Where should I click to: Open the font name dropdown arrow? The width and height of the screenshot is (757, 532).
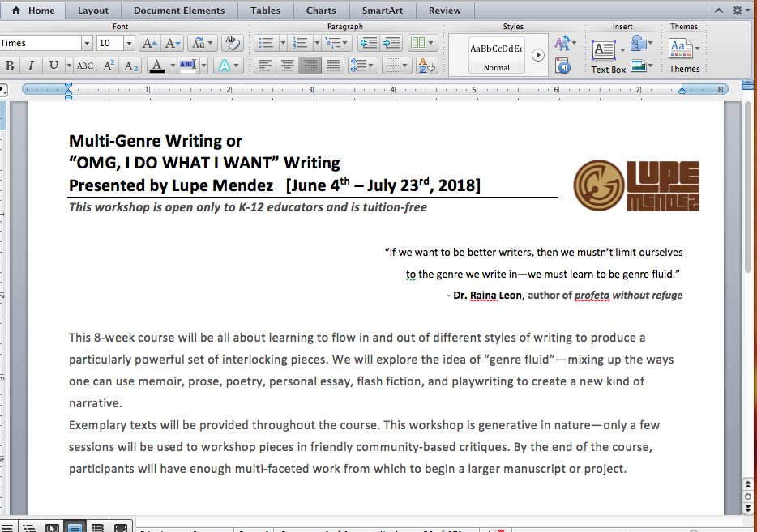(87, 44)
